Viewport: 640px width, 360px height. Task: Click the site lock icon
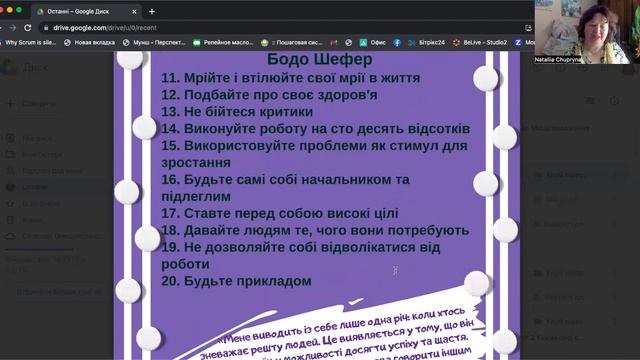pyautogui.click(x=46, y=28)
